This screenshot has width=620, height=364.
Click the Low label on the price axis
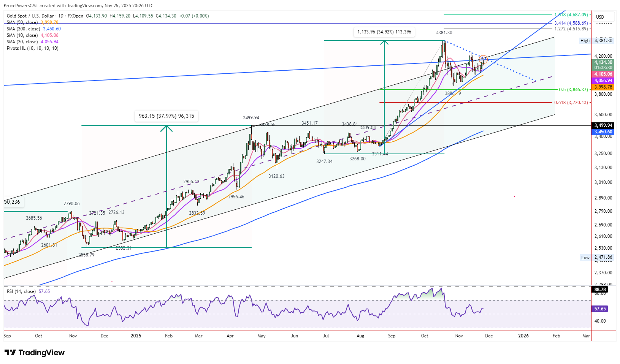coord(585,258)
